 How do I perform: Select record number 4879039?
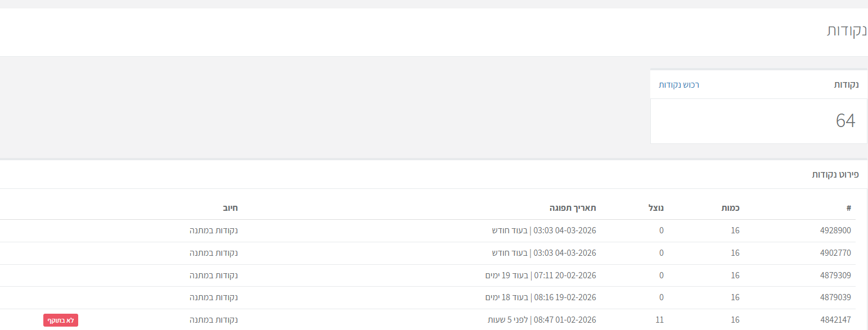(x=835, y=297)
